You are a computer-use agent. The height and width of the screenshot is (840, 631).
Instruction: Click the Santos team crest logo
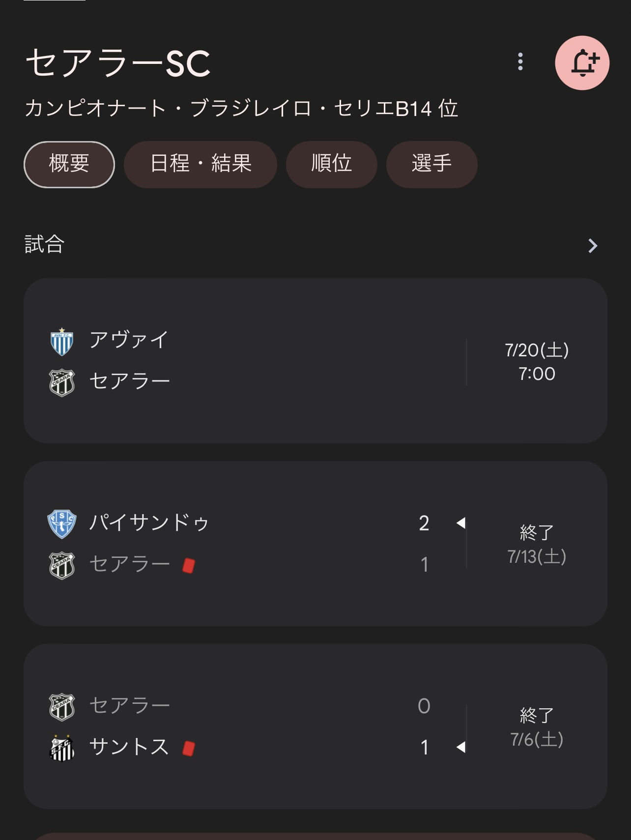point(62,748)
